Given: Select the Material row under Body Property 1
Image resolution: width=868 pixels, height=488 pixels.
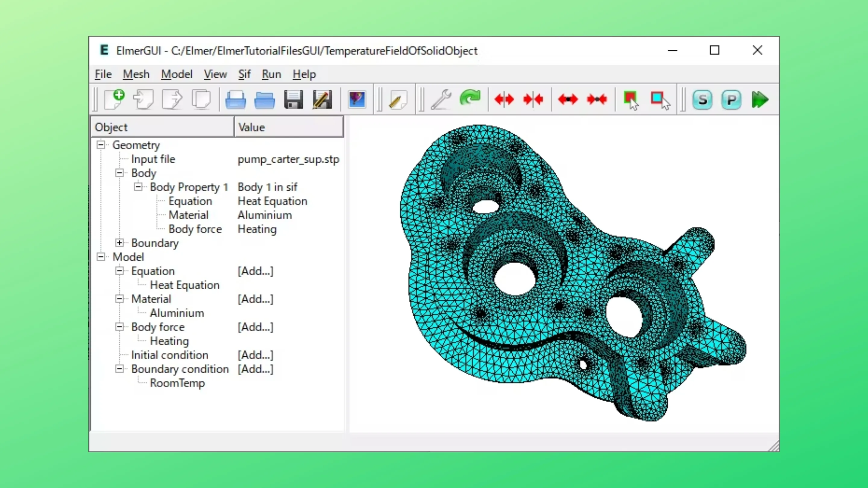Looking at the screenshot, I should click(188, 215).
